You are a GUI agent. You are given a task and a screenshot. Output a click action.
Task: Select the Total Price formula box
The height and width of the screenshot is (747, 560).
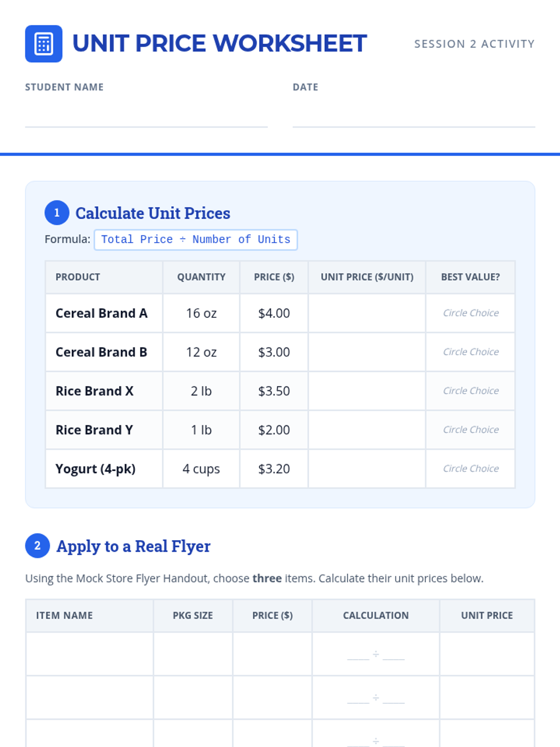[x=196, y=240]
